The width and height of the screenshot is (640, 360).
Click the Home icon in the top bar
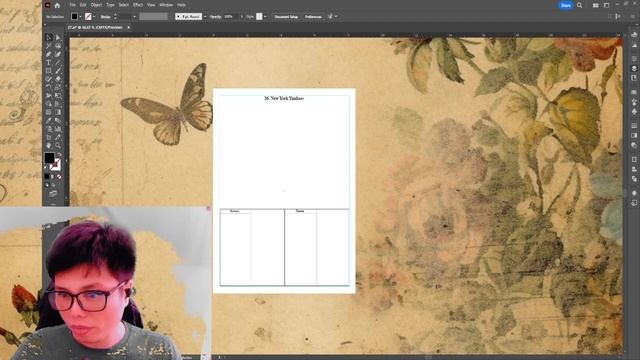[57, 5]
